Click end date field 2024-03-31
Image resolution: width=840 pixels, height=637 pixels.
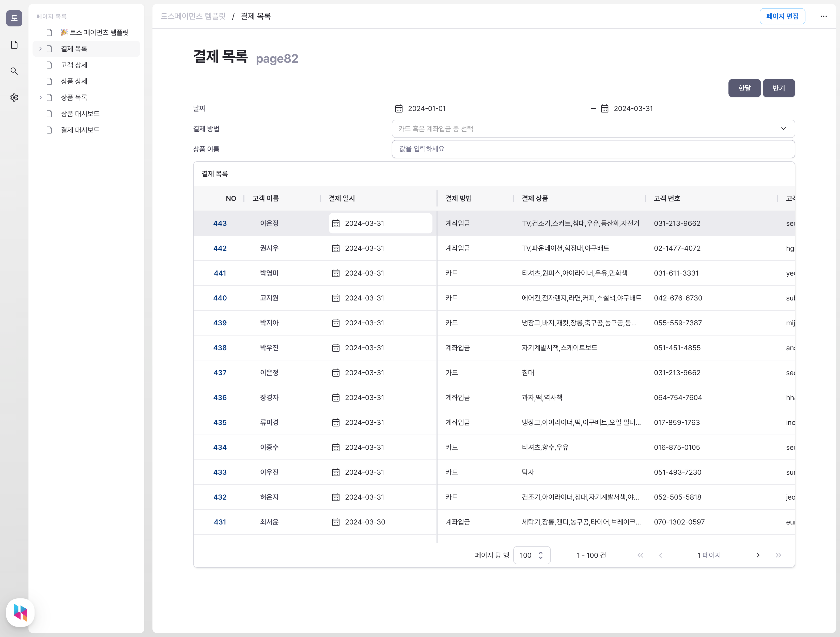coord(633,108)
